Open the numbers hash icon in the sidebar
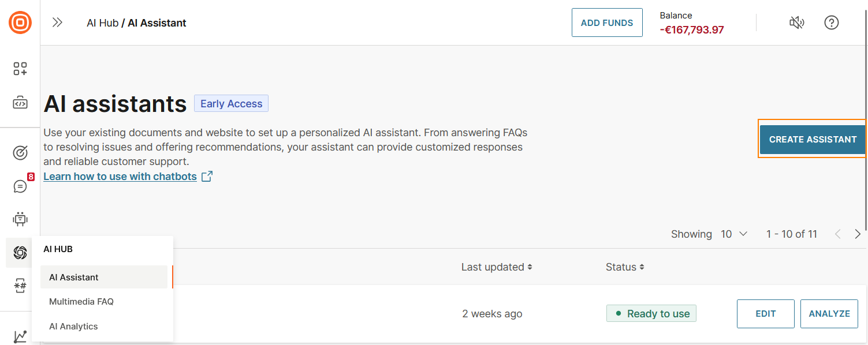The height and width of the screenshot is (345, 868). pyautogui.click(x=20, y=286)
